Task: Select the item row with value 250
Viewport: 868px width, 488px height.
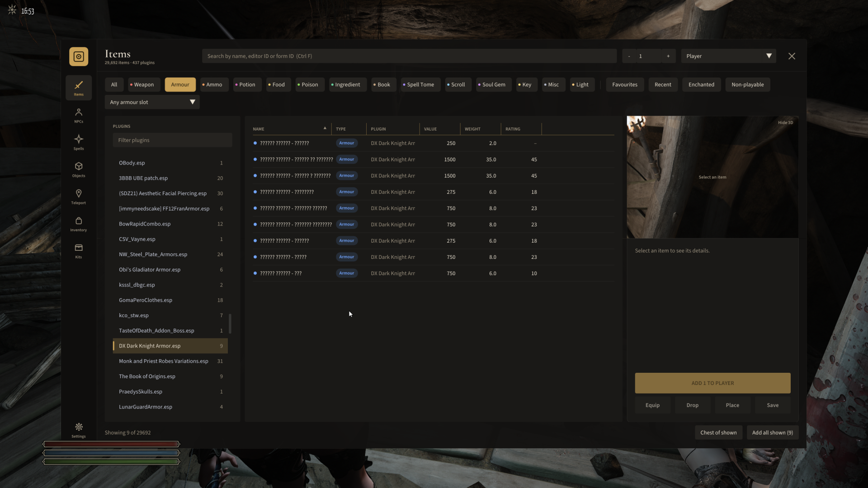Action: click(433, 143)
